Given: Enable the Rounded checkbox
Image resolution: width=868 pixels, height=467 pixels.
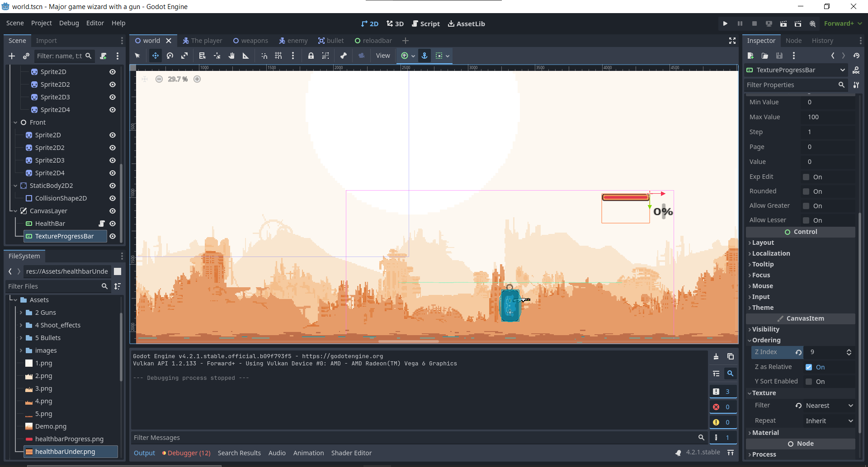Looking at the screenshot, I should [x=806, y=191].
